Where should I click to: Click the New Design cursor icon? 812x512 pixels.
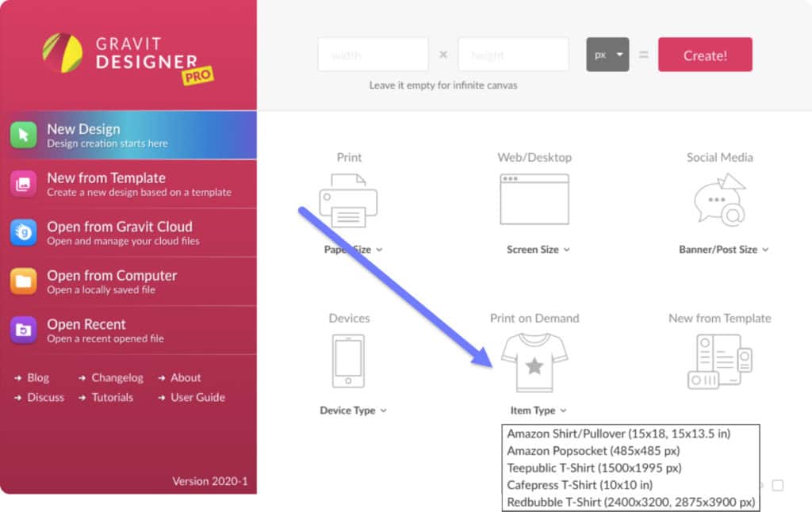point(23,135)
